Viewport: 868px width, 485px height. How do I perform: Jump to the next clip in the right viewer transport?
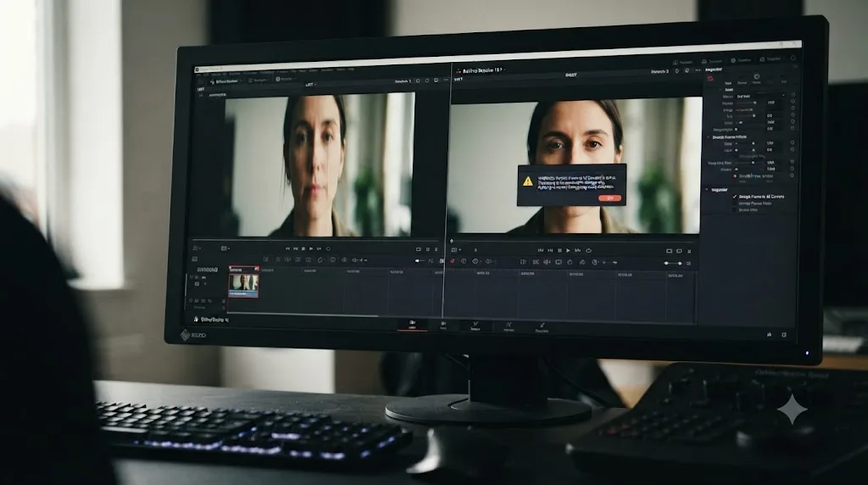click(577, 250)
